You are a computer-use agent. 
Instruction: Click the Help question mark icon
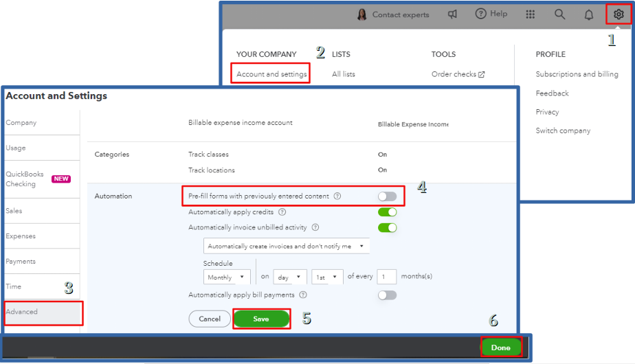[480, 14]
